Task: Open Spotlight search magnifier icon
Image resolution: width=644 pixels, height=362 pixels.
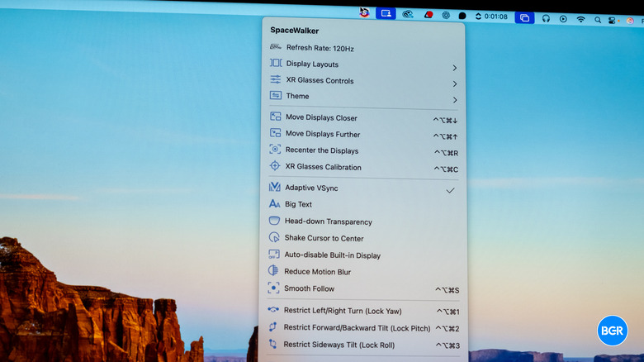Action: click(598, 20)
